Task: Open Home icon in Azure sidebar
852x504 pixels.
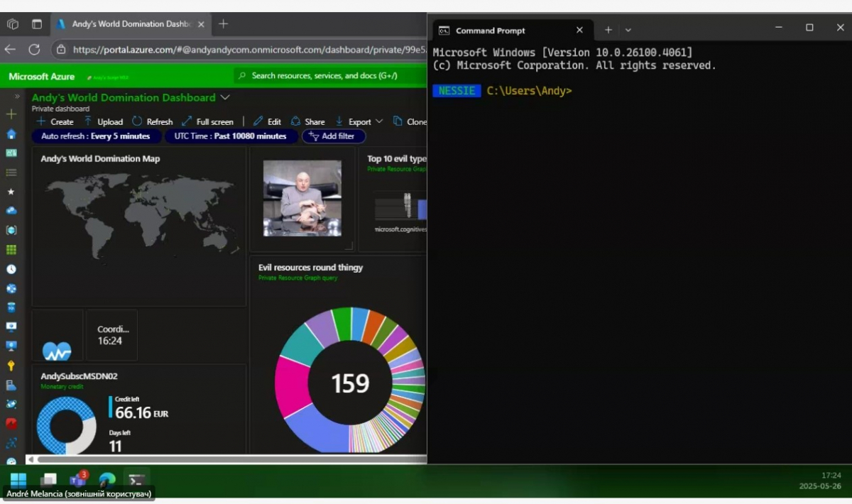Action: [x=11, y=133]
